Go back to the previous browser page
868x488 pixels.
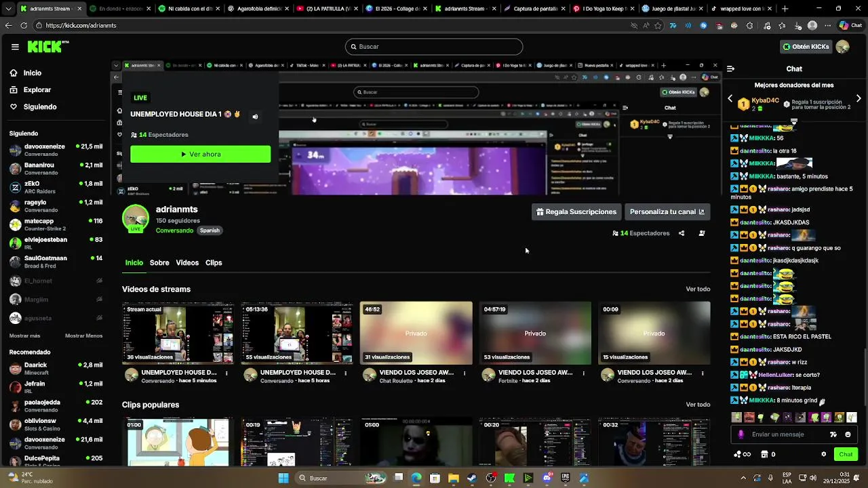(x=8, y=25)
